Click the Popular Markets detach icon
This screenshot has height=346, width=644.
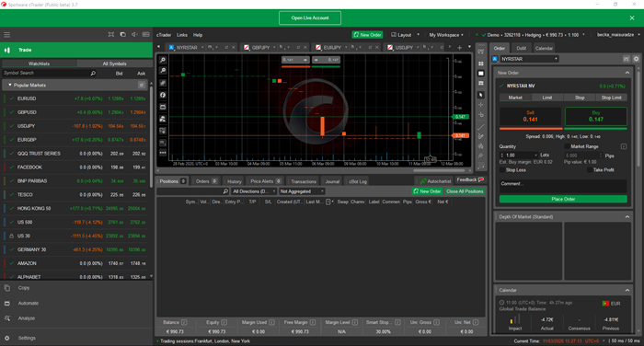tap(142, 85)
